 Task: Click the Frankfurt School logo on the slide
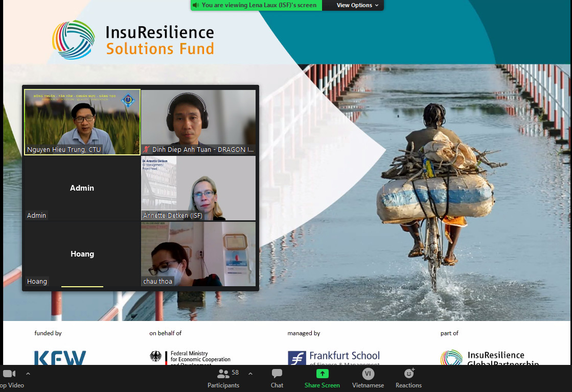pyautogui.click(x=334, y=357)
